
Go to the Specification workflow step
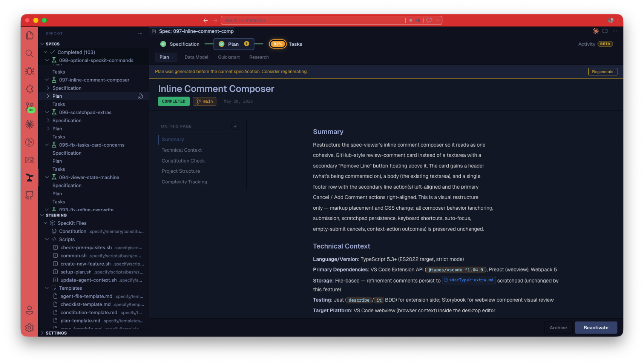coord(180,44)
